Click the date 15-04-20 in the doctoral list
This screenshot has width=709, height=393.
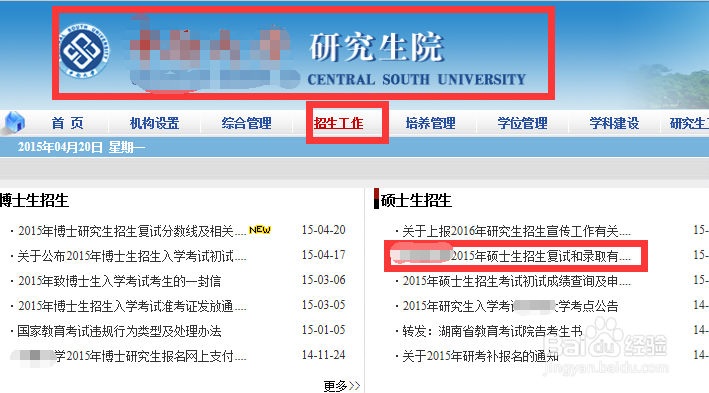[324, 230]
